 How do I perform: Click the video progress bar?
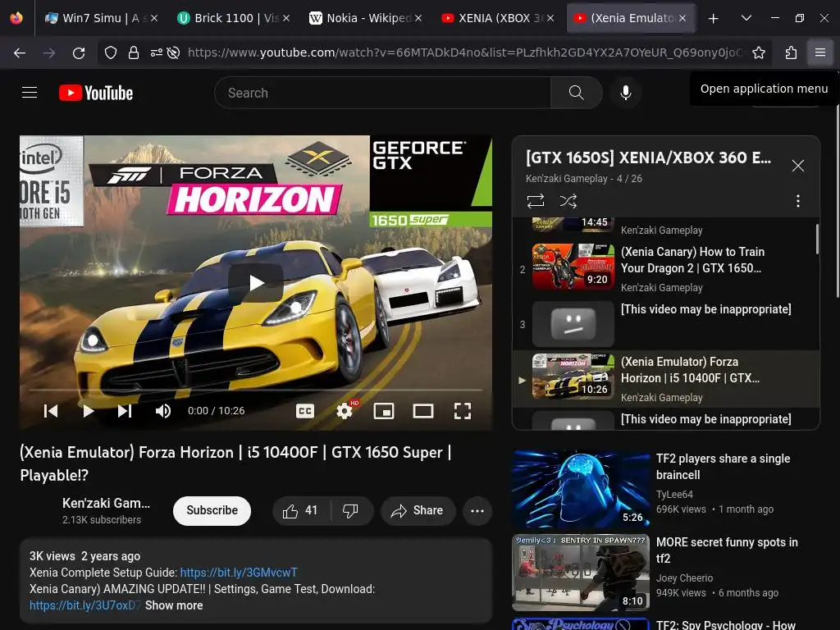pos(256,390)
